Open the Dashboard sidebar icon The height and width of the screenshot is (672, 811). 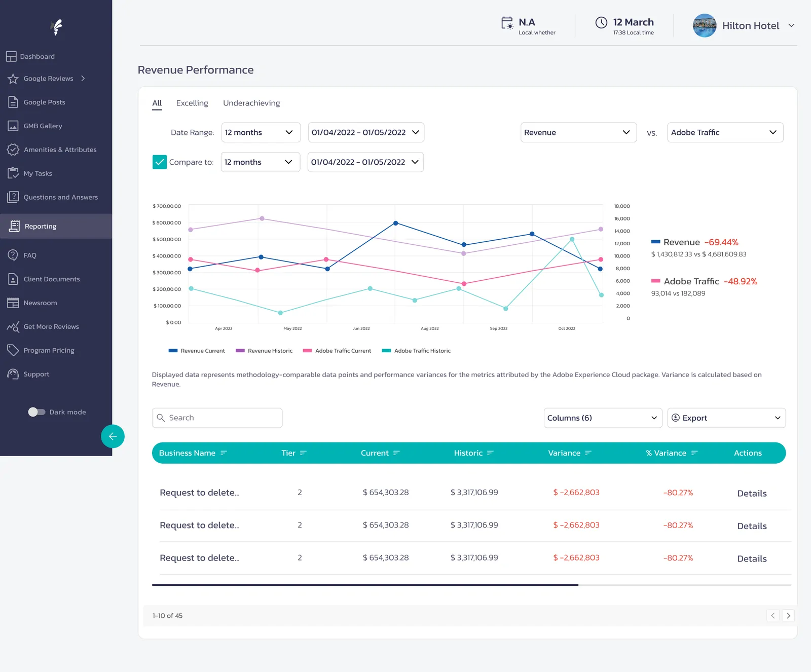pyautogui.click(x=11, y=56)
